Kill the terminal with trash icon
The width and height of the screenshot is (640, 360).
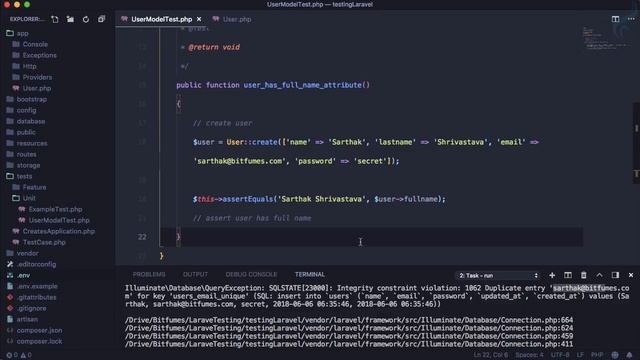(x=584, y=276)
